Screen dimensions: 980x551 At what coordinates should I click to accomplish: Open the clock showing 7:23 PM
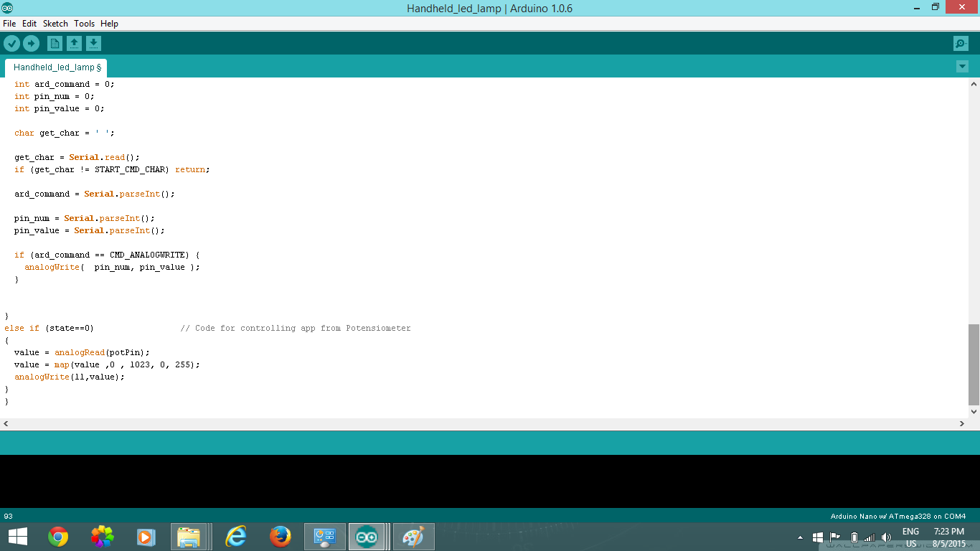coord(949,537)
